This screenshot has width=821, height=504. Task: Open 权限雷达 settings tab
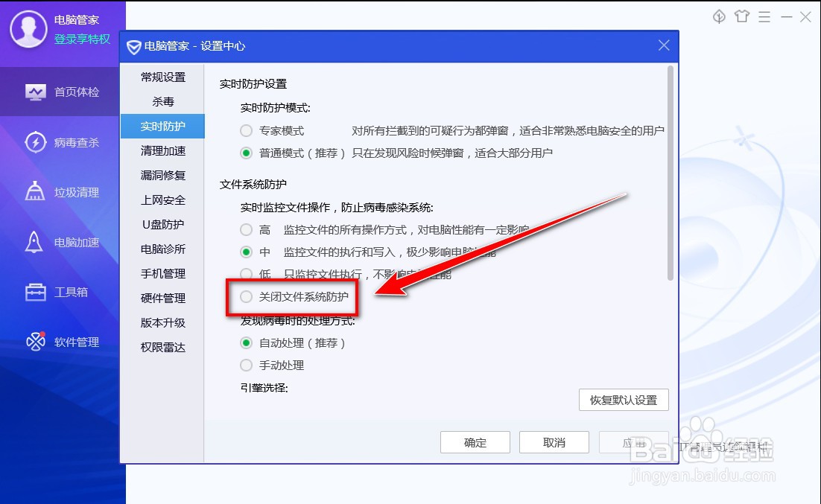coord(163,348)
